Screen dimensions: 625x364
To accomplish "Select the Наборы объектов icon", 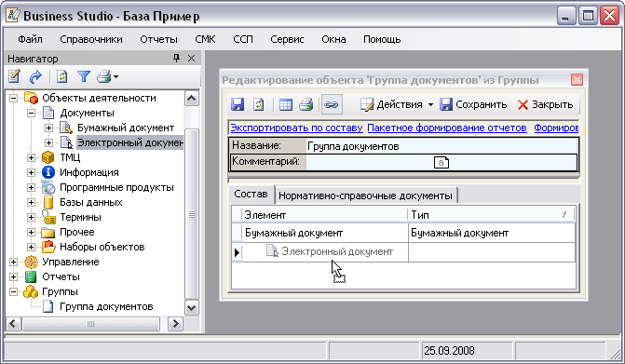I will (x=48, y=247).
